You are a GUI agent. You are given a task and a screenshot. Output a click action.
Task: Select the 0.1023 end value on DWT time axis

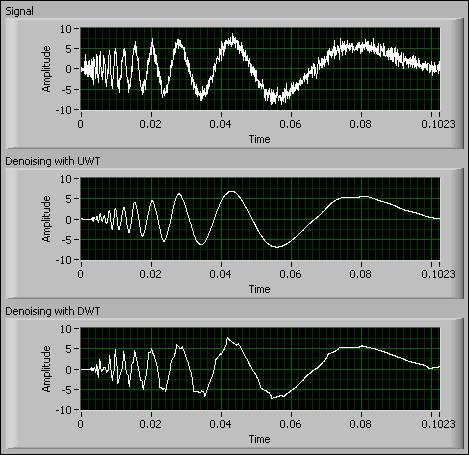(438, 424)
